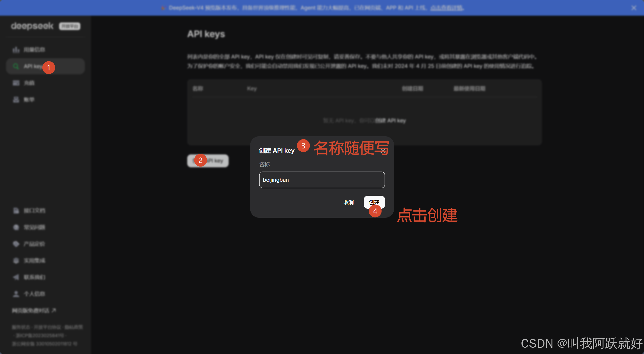Focus the 名称 field containing beijingban
Screen dimensions: 644x354
point(322,180)
